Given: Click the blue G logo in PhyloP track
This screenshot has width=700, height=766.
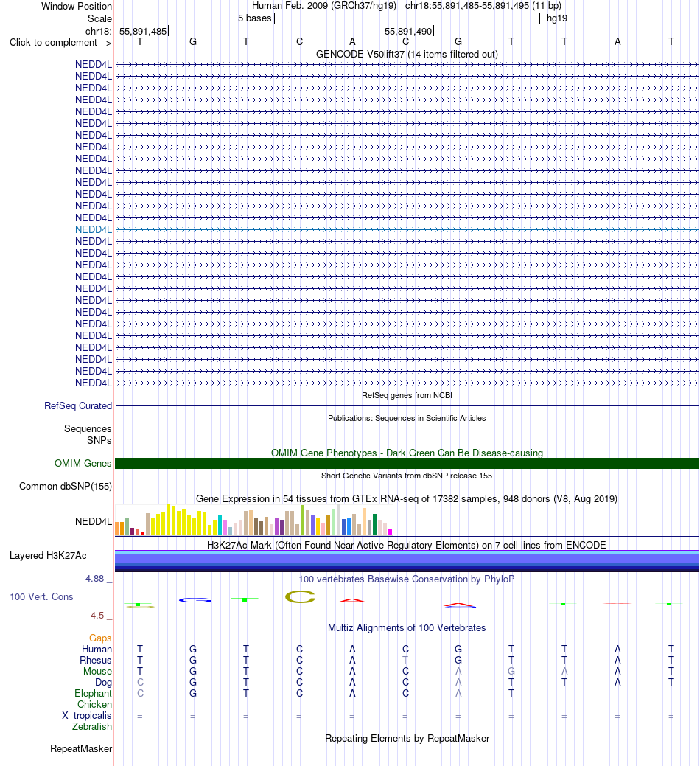Looking at the screenshot, I should click(x=195, y=600).
